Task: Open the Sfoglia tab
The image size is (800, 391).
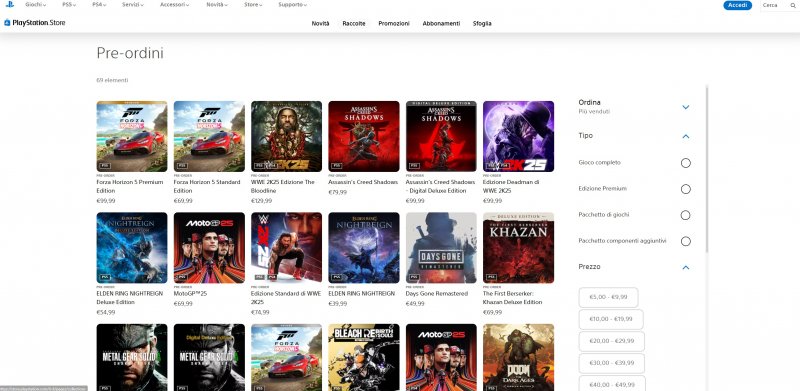Action: (482, 23)
